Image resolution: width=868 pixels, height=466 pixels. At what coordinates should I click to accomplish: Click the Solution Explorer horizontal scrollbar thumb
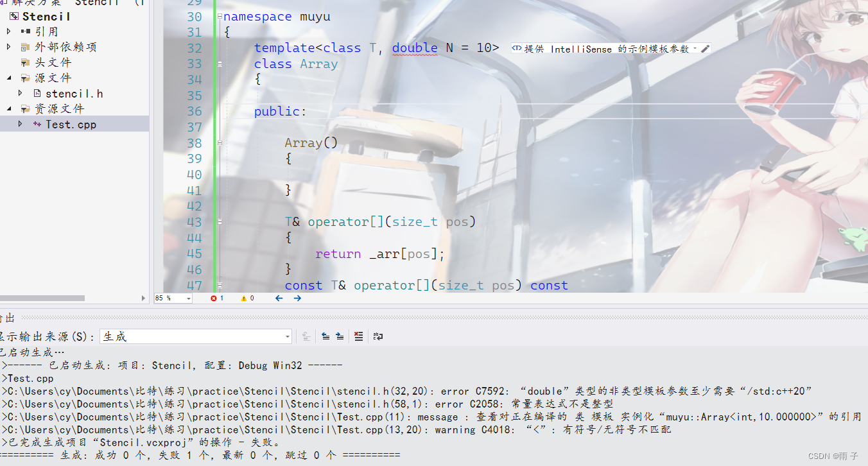click(42, 298)
